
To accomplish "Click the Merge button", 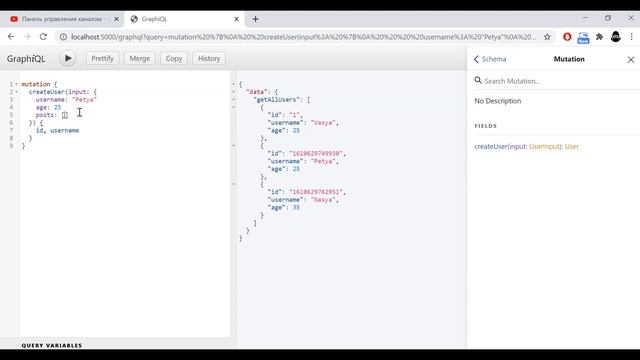I will tap(140, 58).
